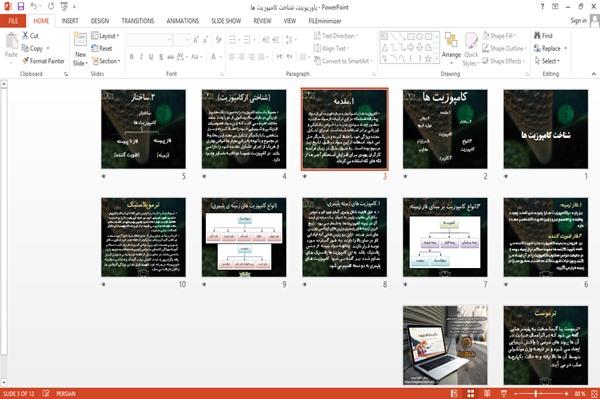The image size is (600, 399).
Task: Switch to REVIEW tab
Action: point(262,21)
